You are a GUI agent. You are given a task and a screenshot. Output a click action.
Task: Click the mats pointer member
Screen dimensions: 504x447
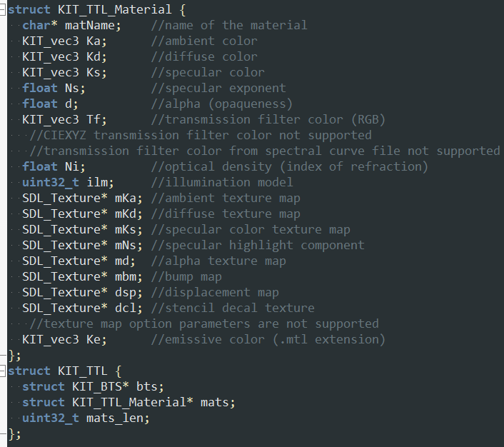coord(214,402)
